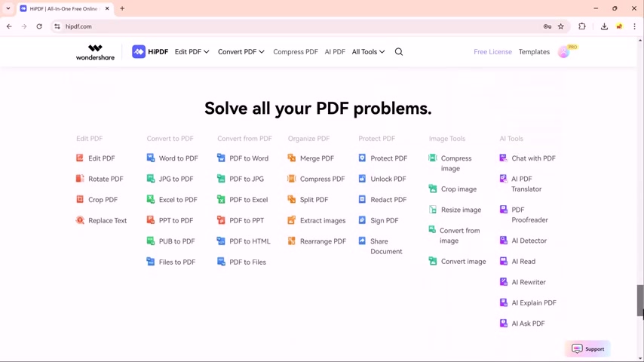Open the Compress PDF link under Organize PDF
Image resolution: width=644 pixels, height=362 pixels.
316,179
